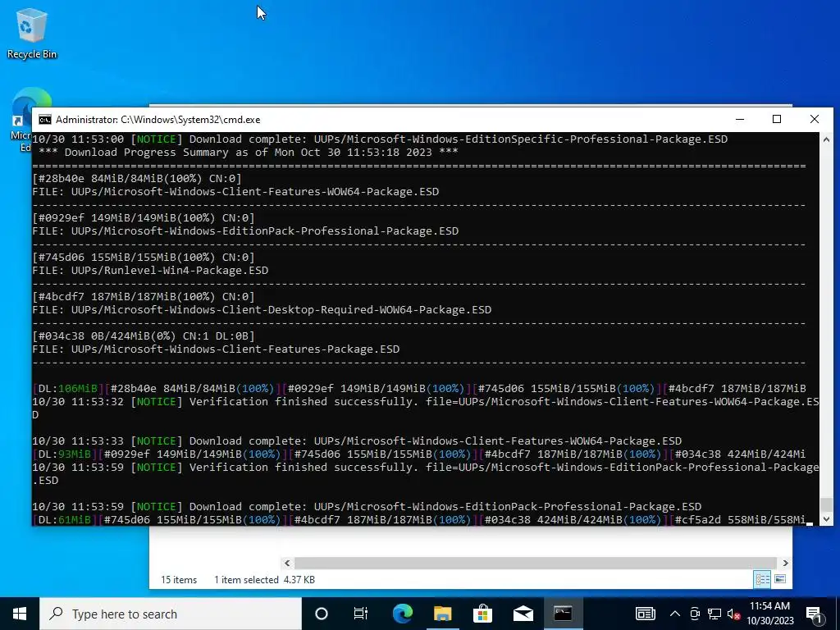Click '1 item selected 4.37 KB' text
The height and width of the screenshot is (630, 840).
[x=265, y=580]
